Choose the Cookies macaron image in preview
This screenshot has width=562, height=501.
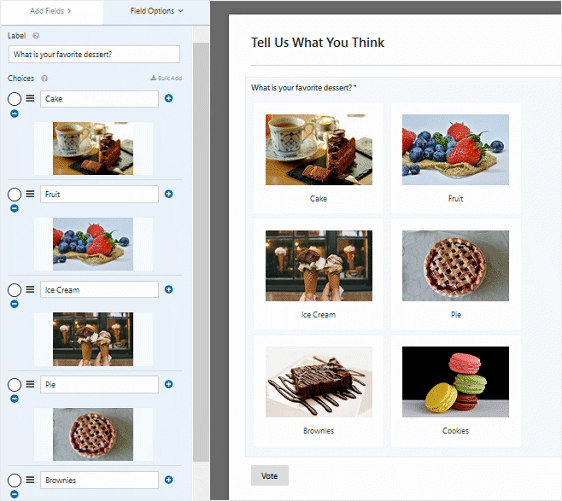[455, 382]
